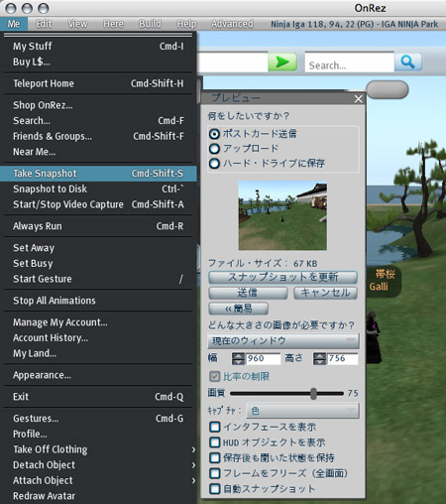
Task: Click the snapshot preview thumbnail
Action: pos(282,215)
